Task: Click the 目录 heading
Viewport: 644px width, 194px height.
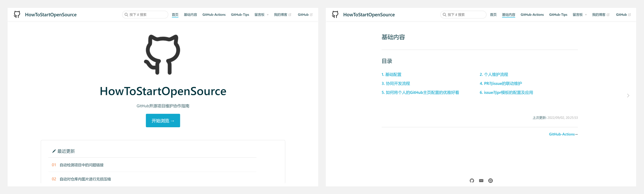Action: click(x=387, y=61)
